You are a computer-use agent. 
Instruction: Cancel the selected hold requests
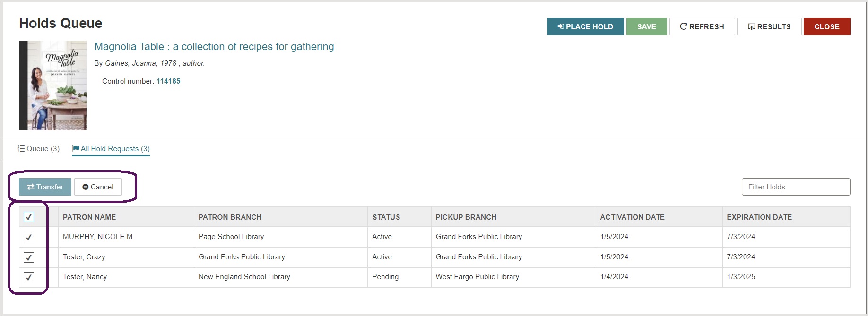pyautogui.click(x=98, y=187)
